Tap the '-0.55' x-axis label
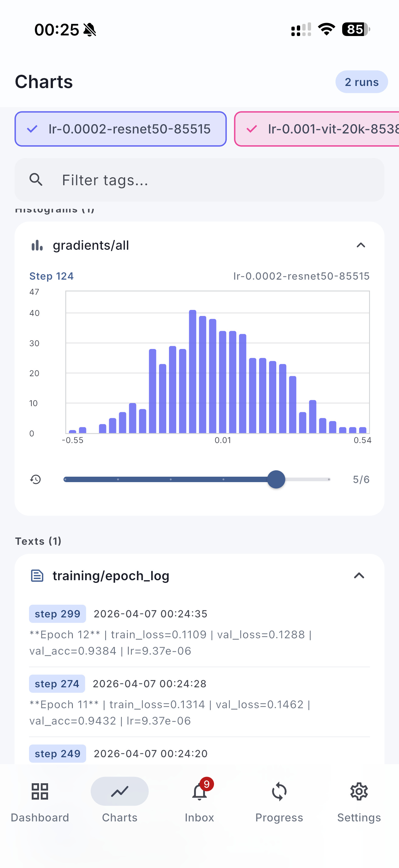Viewport: 399px width, 868px height. click(x=72, y=440)
